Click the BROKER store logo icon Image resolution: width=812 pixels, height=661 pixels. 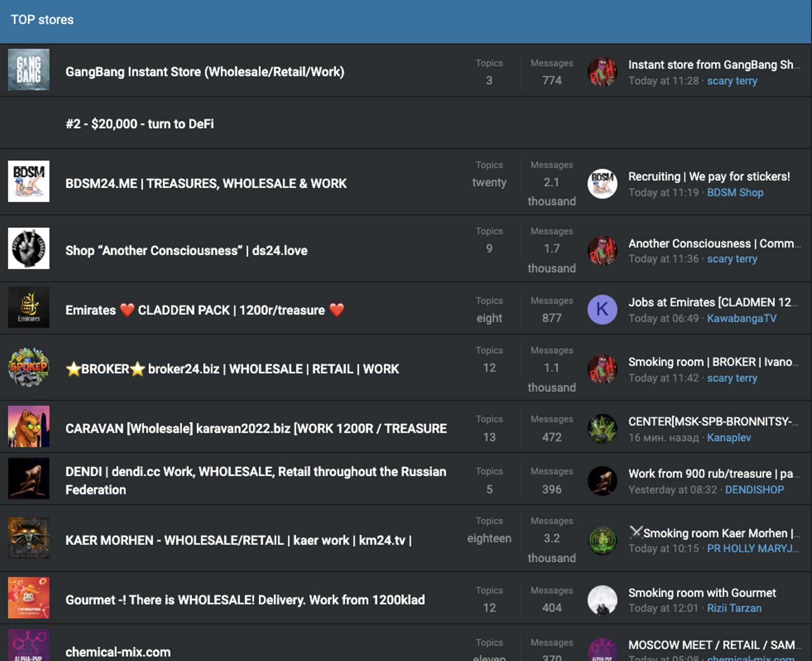pyautogui.click(x=29, y=367)
